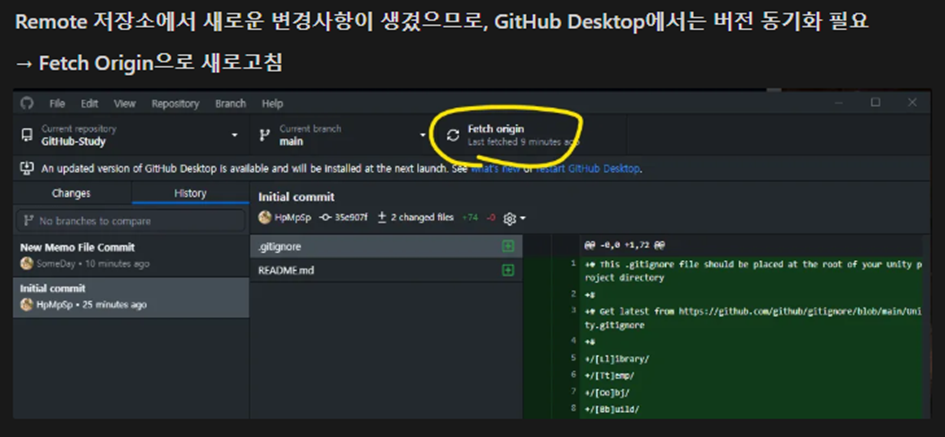
Task: Click the +74 added lines count
Action: point(469,218)
